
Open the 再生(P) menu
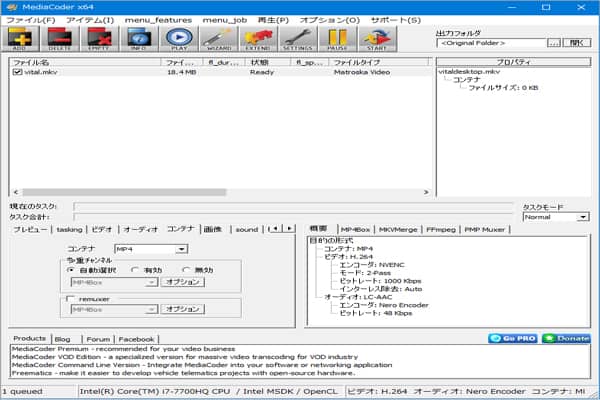pyautogui.click(x=273, y=20)
